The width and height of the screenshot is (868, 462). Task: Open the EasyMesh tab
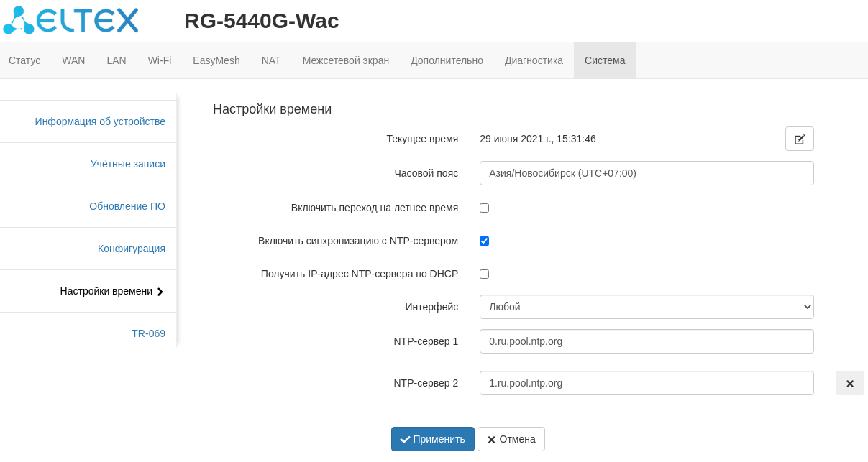(x=216, y=60)
